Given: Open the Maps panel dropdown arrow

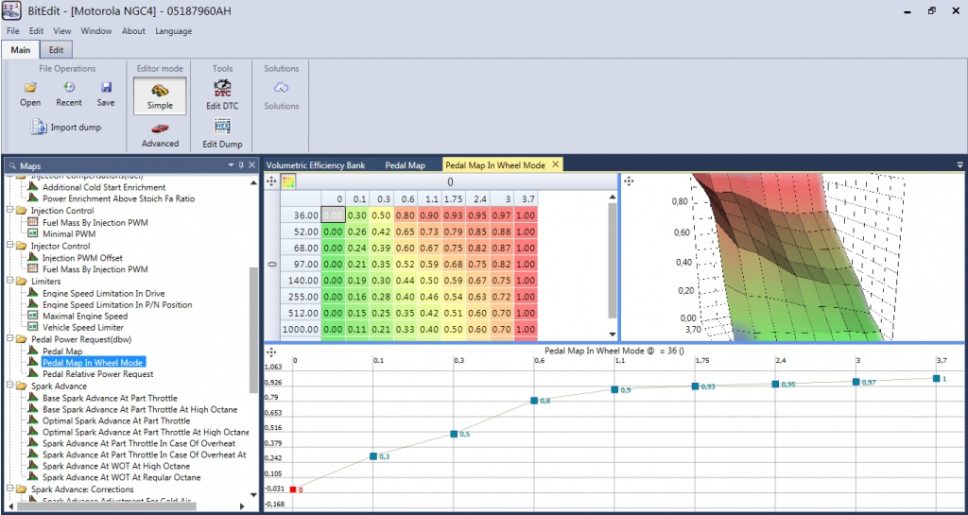Looking at the screenshot, I should click(x=229, y=165).
